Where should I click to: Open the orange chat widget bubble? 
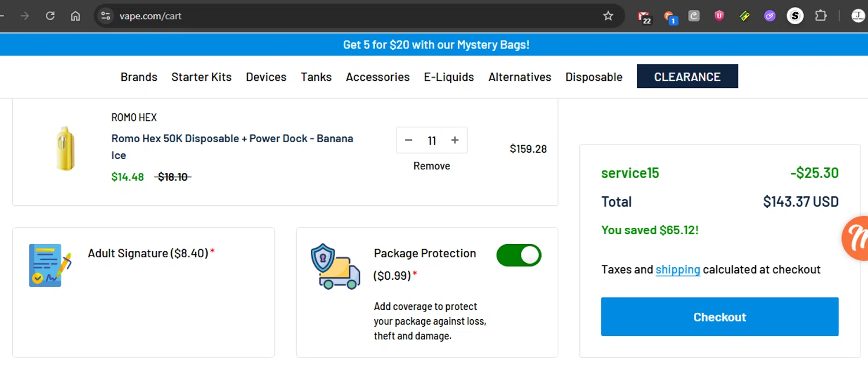click(x=856, y=238)
